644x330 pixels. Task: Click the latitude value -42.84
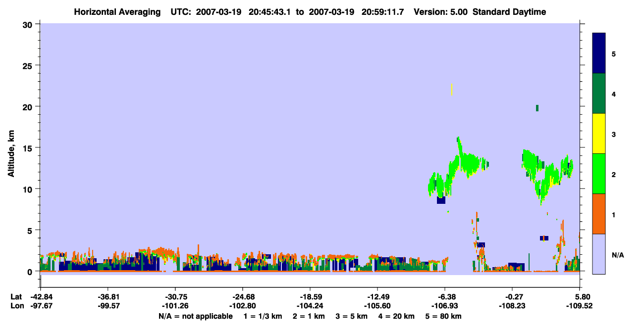point(41,297)
